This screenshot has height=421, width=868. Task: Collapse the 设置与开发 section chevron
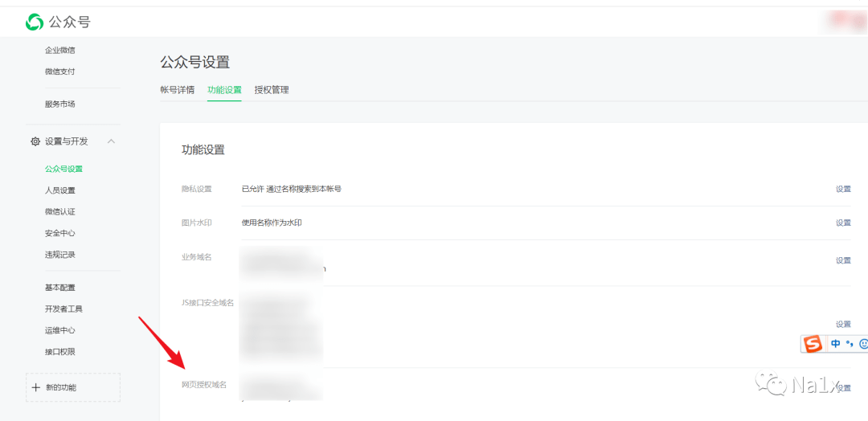[111, 141]
